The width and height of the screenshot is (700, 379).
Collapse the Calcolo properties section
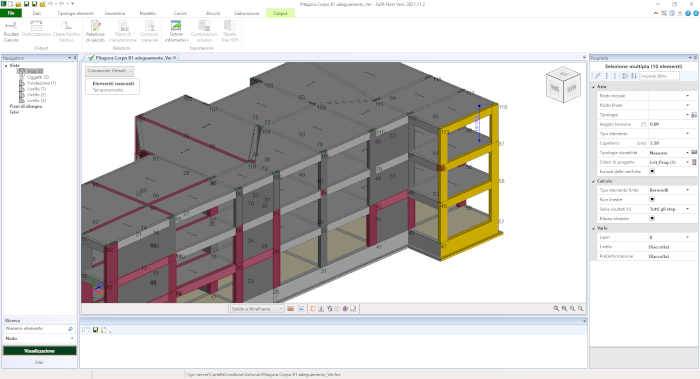coord(594,181)
